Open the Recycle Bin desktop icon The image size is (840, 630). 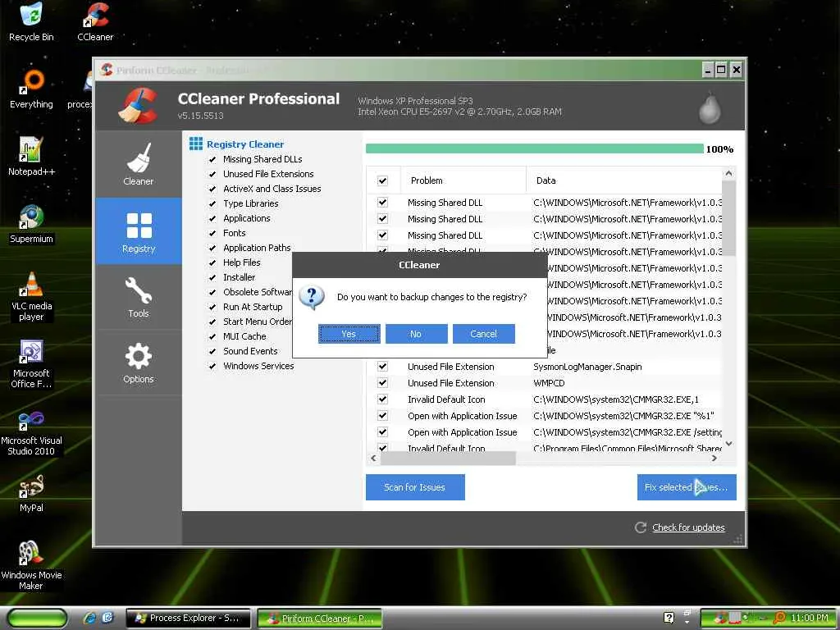click(x=31, y=22)
